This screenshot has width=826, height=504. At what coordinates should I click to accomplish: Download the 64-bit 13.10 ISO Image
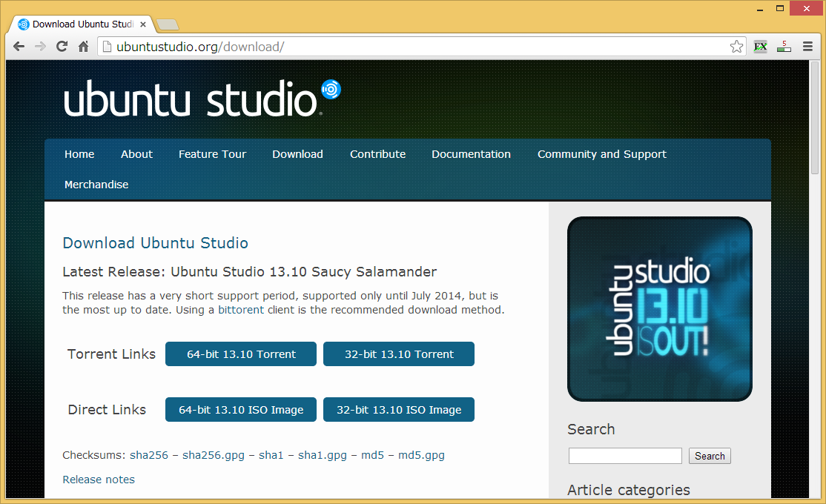[241, 410]
